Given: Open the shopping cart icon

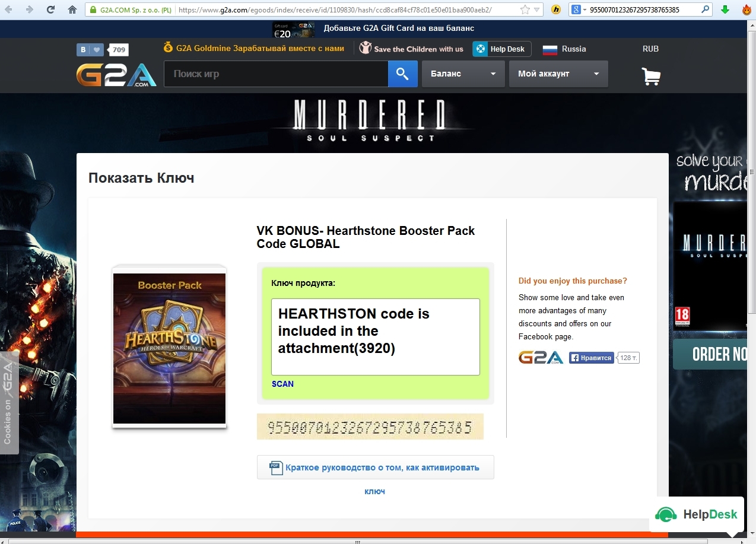Looking at the screenshot, I should pyautogui.click(x=651, y=76).
